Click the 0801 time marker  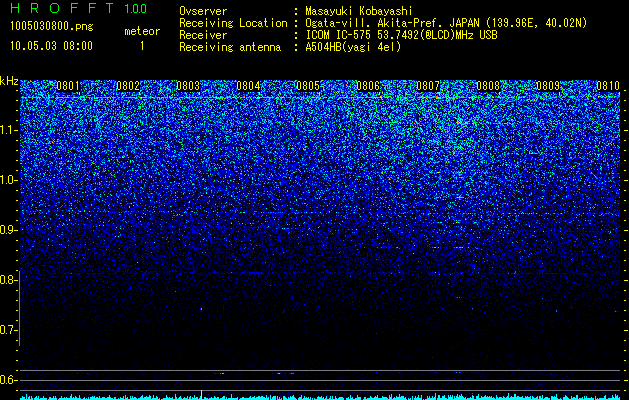click(68, 86)
